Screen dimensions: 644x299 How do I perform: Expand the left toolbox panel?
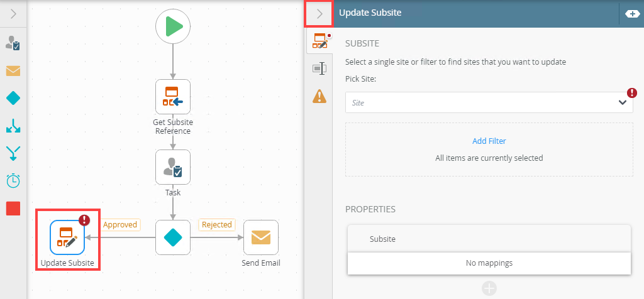13,13
